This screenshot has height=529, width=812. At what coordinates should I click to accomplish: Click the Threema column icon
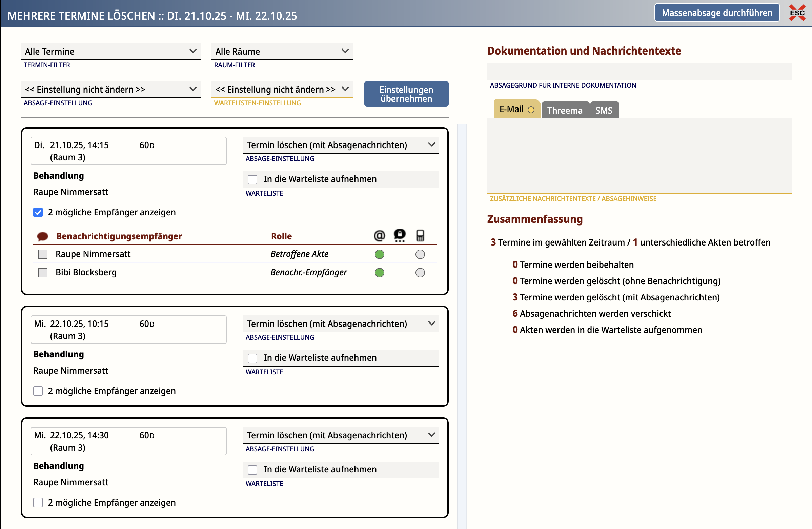pos(400,235)
